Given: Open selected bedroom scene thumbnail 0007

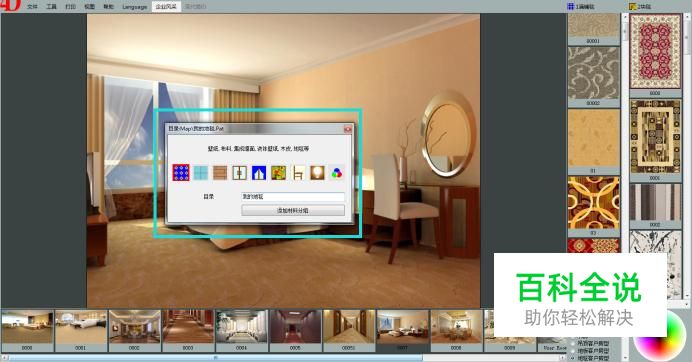Looking at the screenshot, I should 403,330.
